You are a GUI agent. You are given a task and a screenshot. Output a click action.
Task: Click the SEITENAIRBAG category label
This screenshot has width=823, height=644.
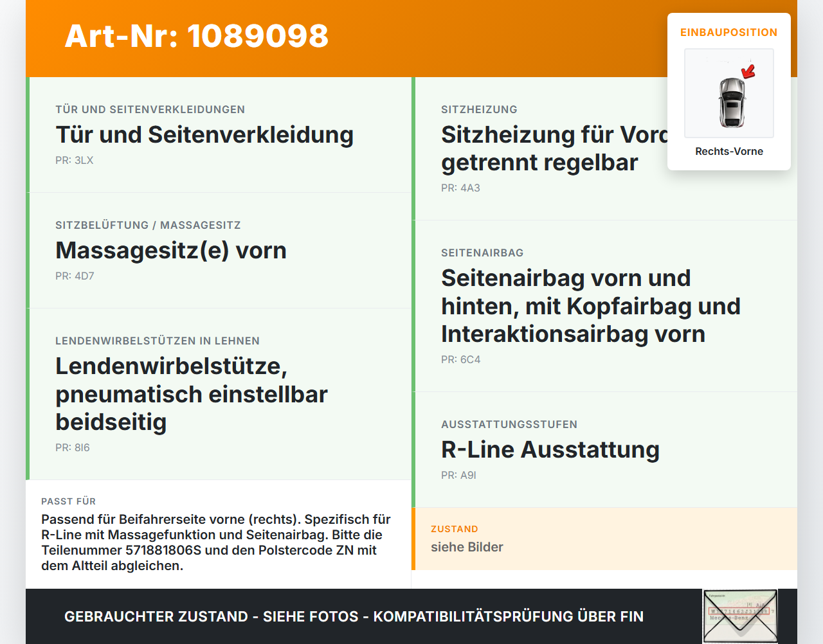[x=482, y=253]
